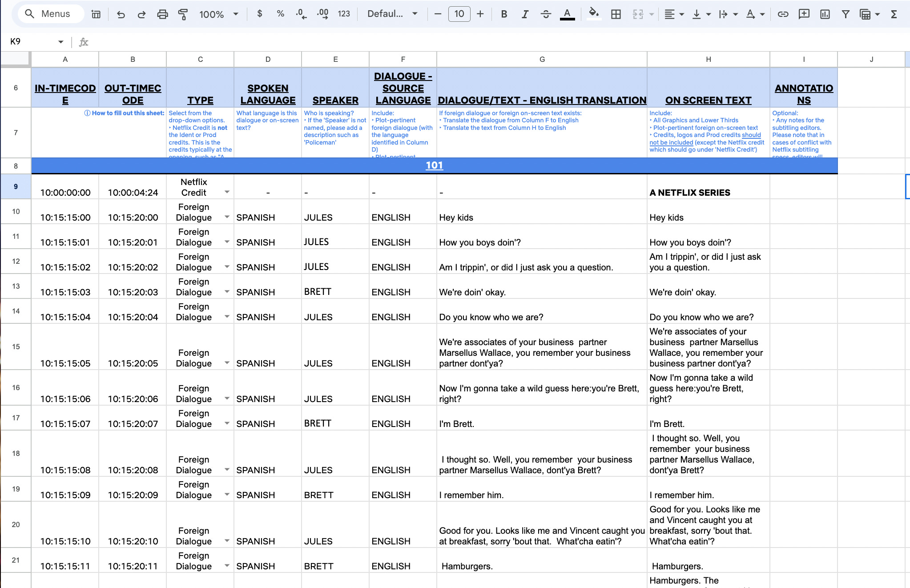Screen dimensions: 910x588
Task: Click the 101 episode link
Action: pos(434,165)
